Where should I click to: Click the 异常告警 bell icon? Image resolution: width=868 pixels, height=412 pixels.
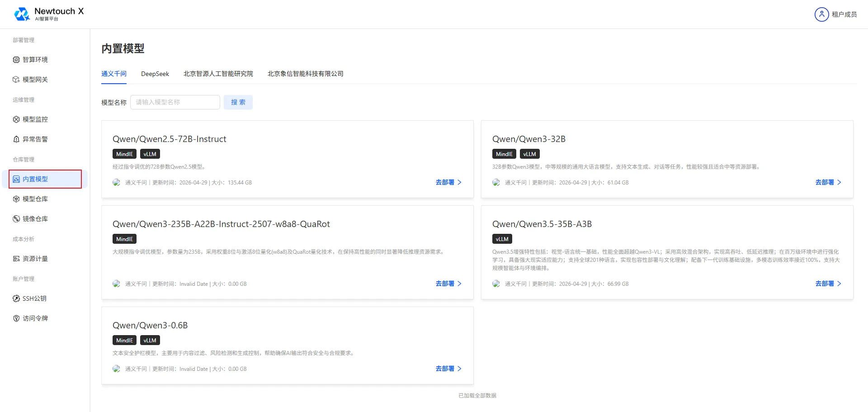16,139
